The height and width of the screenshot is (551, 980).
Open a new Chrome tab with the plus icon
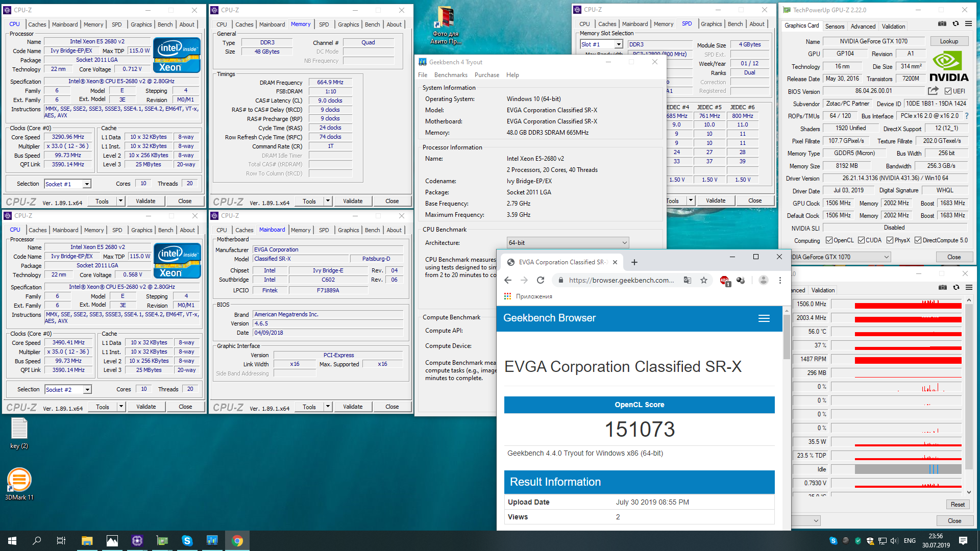(x=634, y=262)
